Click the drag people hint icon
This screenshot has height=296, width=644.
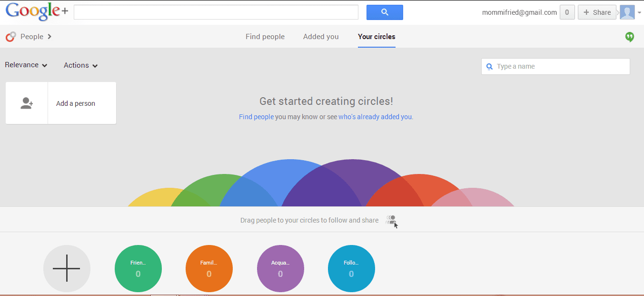[392, 221]
